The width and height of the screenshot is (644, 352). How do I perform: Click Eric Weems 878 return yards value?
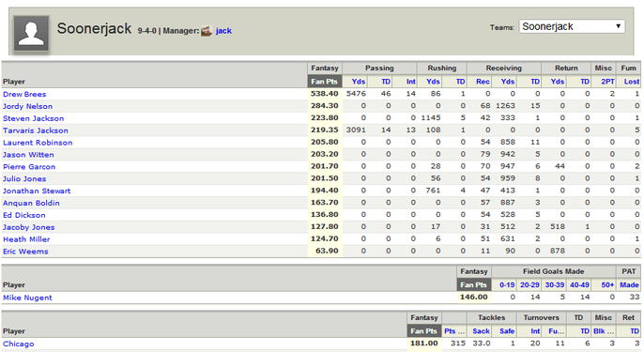[558, 251]
